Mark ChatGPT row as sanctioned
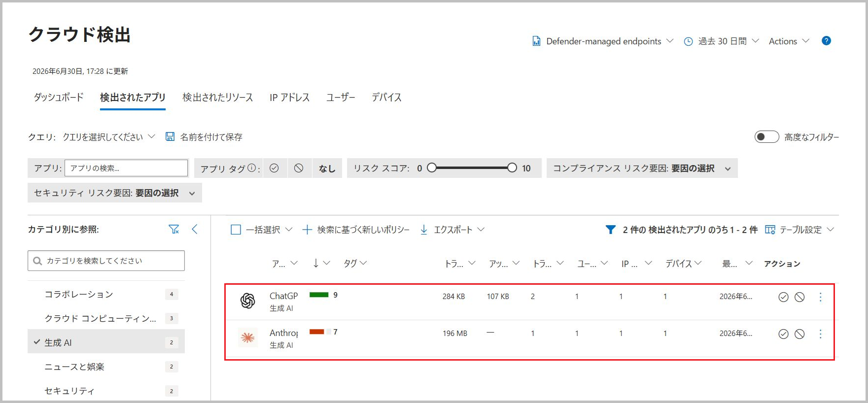The width and height of the screenshot is (868, 403). click(783, 297)
